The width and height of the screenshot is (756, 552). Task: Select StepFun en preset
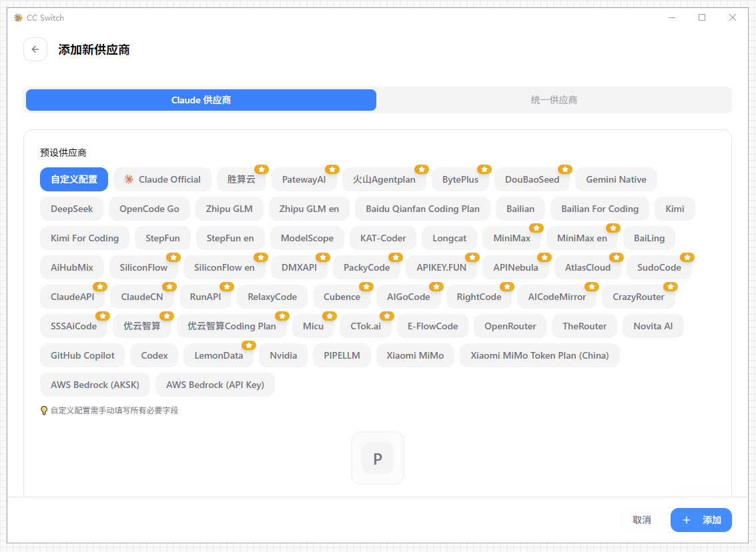[230, 238]
